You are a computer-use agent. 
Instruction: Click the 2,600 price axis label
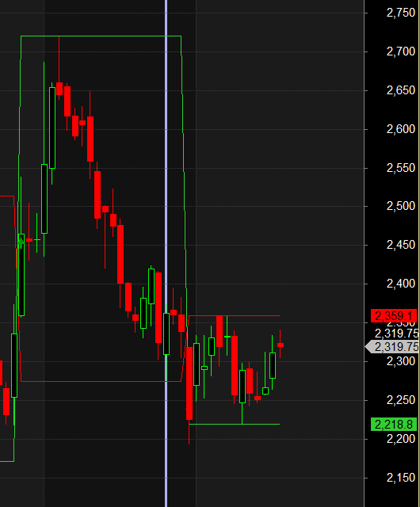pyautogui.click(x=401, y=129)
